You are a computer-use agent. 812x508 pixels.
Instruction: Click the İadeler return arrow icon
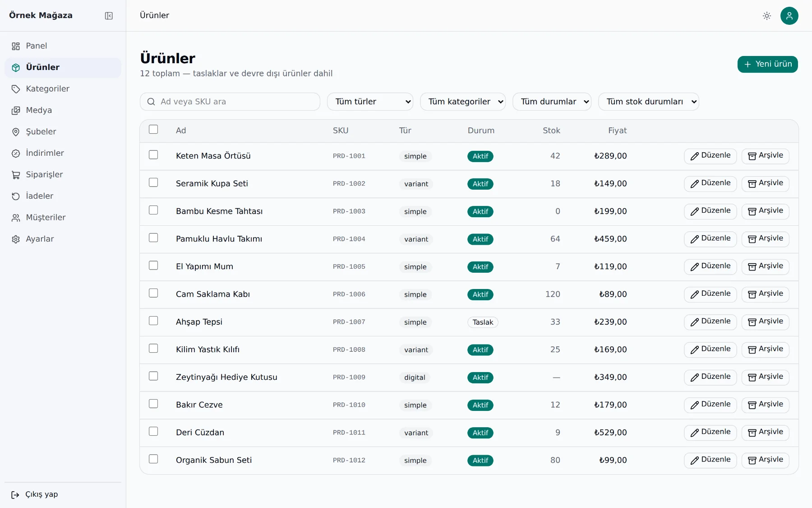pyautogui.click(x=16, y=196)
